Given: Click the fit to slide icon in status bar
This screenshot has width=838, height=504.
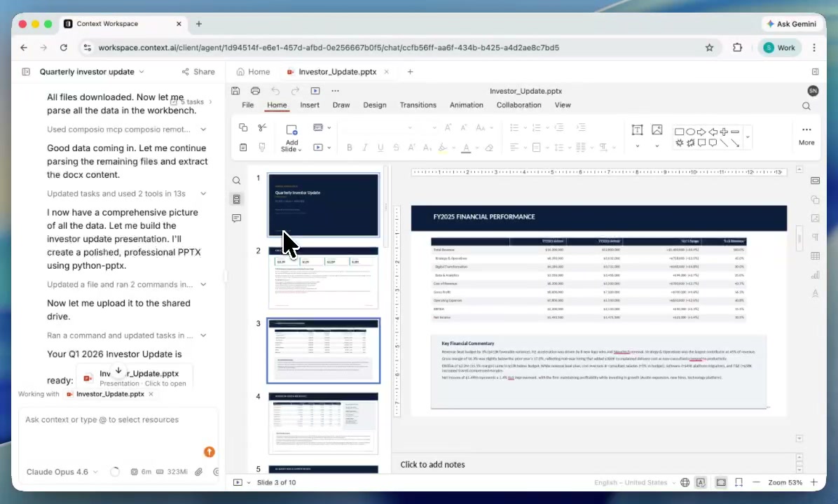Looking at the screenshot, I should click(721, 482).
